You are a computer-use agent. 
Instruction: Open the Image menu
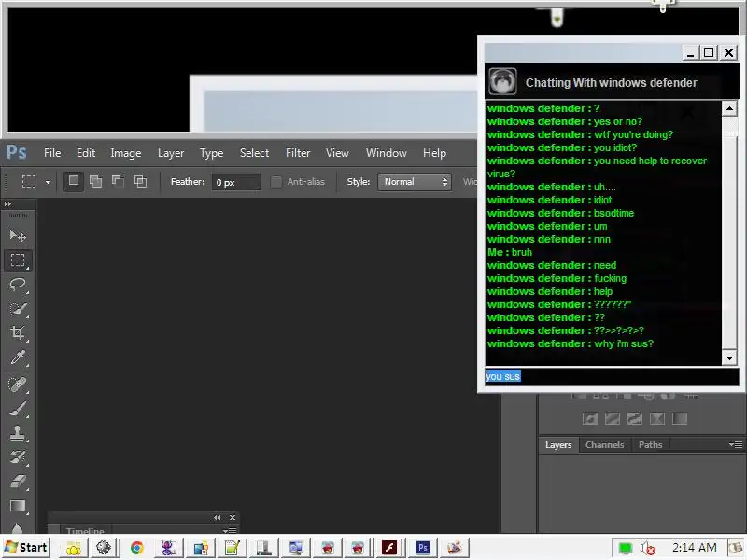pyautogui.click(x=126, y=153)
